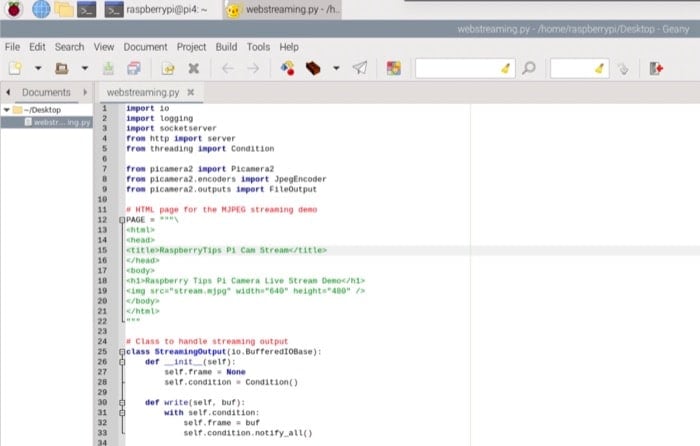Open the file manager folders icon
The height and width of the screenshot is (446, 700).
coord(64,9)
